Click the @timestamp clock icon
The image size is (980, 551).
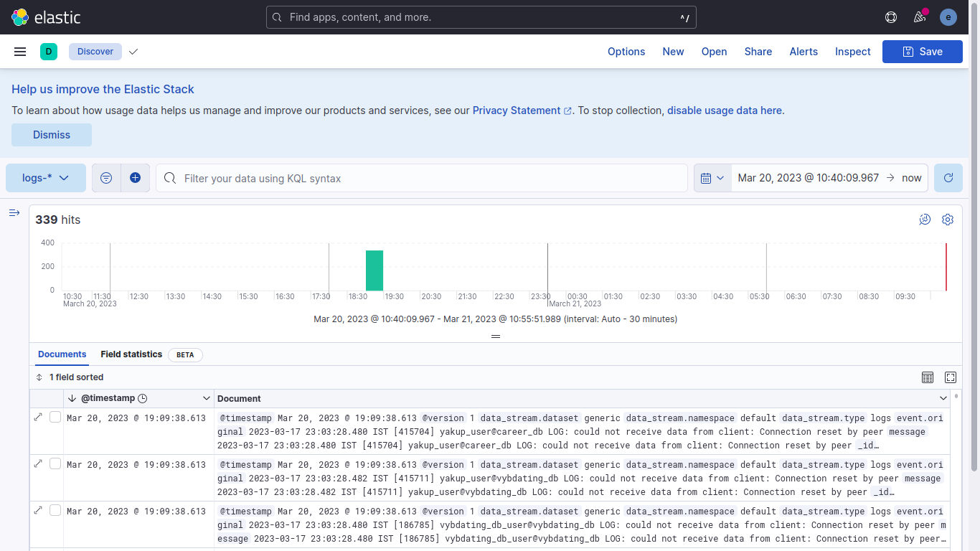tap(142, 398)
